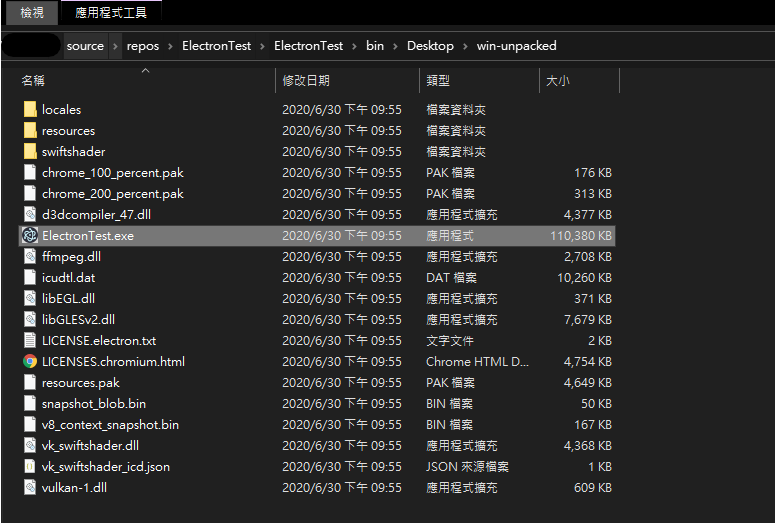Click the 文字文件 type cell
This screenshot has width=775, height=523.
(x=450, y=341)
